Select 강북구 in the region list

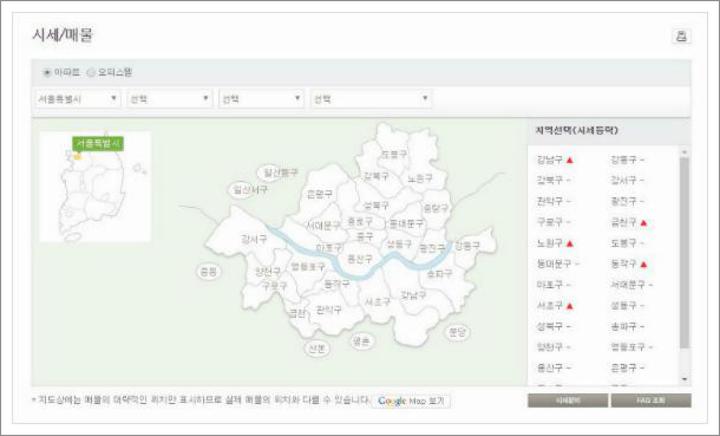[550, 180]
